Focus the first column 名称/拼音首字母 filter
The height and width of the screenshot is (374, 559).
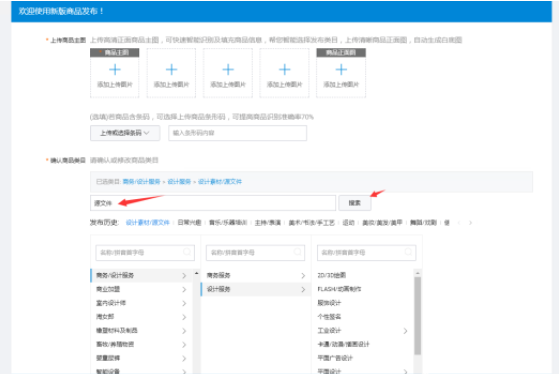[145, 252]
